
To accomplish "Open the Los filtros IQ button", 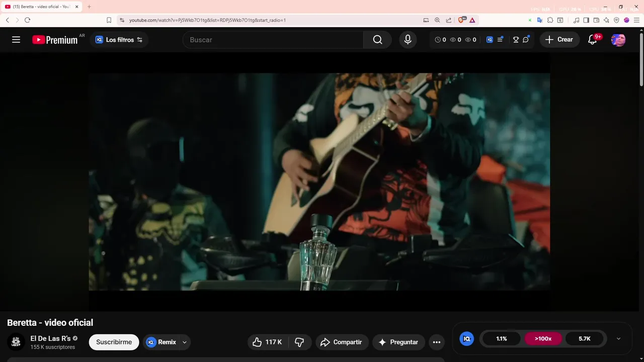I will click(119, 40).
